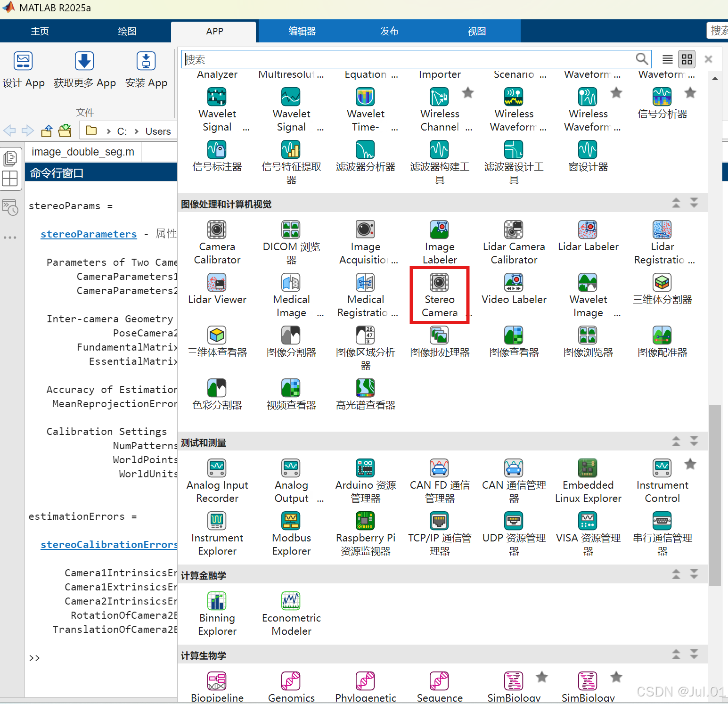Image resolution: width=728 pixels, height=704 pixels.
Task: Expand the 计算金融学 section down arrow
Action: click(x=694, y=574)
